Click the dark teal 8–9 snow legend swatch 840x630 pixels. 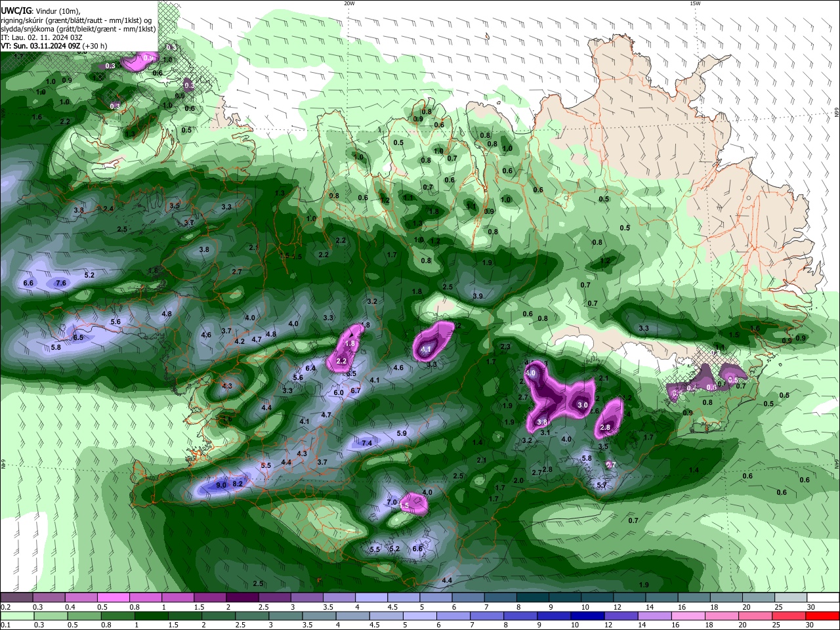point(533,598)
